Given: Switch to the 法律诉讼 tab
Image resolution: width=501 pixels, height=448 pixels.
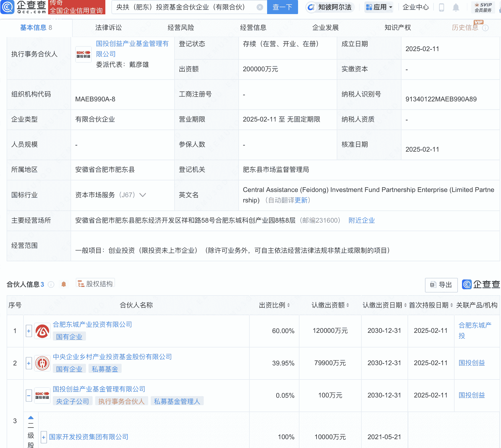Looking at the screenshot, I should pyautogui.click(x=108, y=28).
